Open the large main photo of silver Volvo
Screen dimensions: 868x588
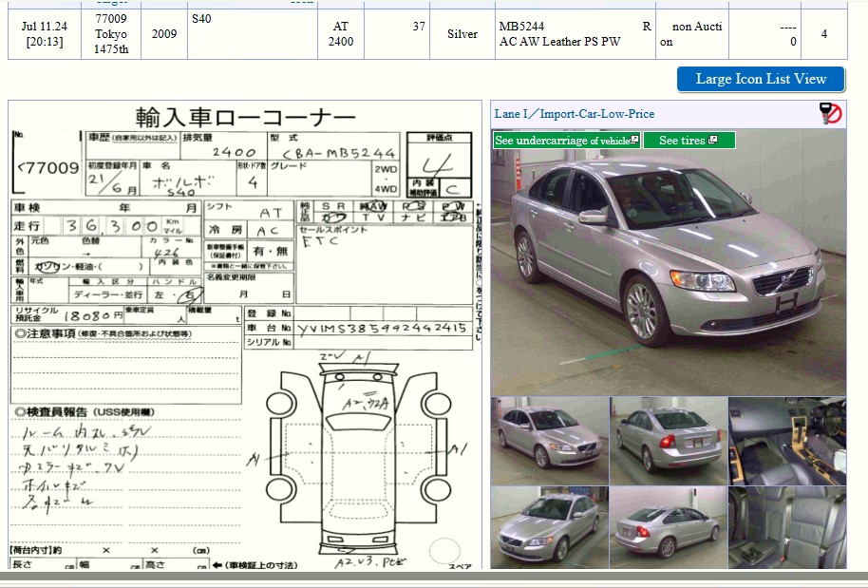[x=669, y=262]
